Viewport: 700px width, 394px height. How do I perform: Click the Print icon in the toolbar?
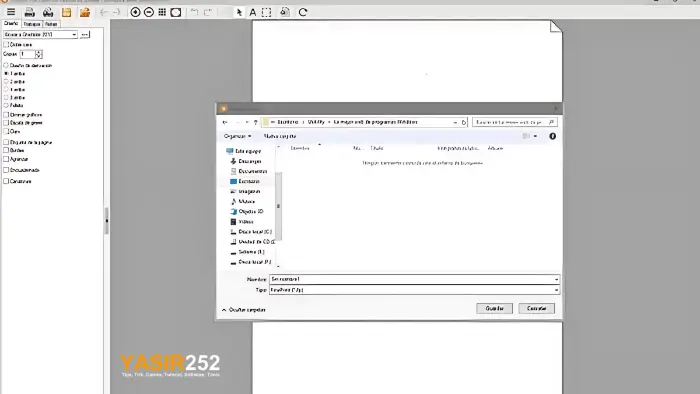coord(29,12)
